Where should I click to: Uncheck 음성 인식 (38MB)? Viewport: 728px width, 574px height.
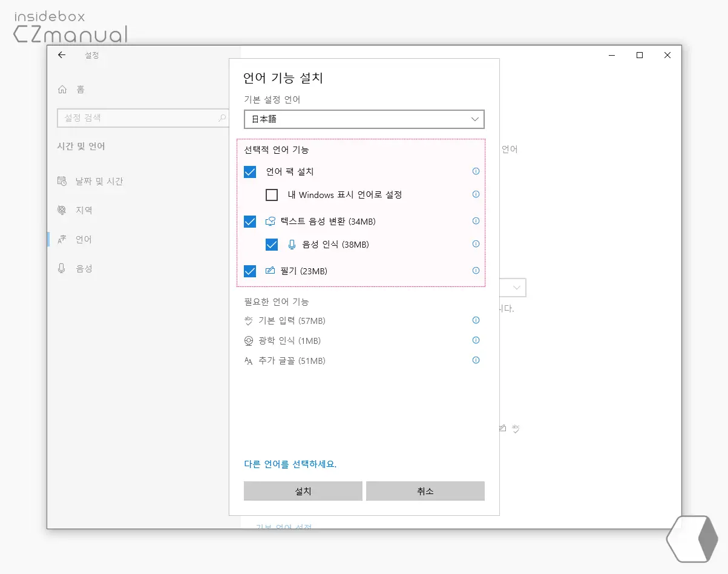(271, 244)
